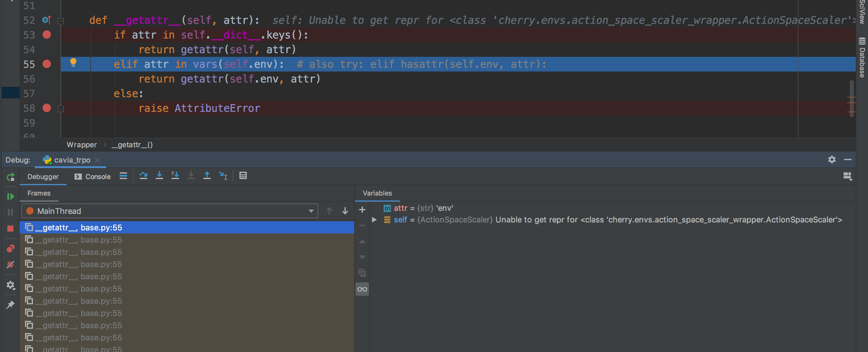
Task: Open the Evaluate Expression calculator icon
Action: click(x=243, y=176)
